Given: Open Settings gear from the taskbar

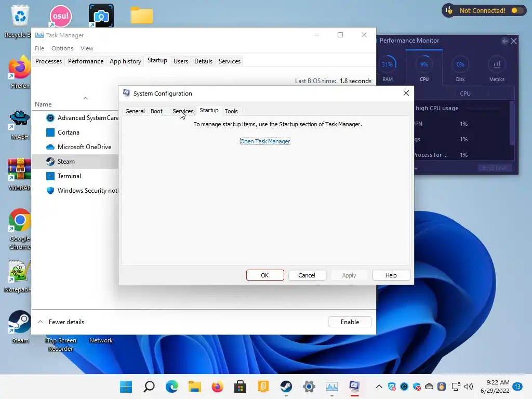Looking at the screenshot, I should [309, 387].
